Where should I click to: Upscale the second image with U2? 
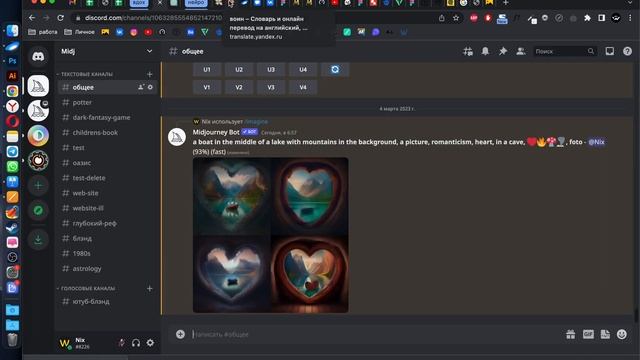(x=239, y=70)
